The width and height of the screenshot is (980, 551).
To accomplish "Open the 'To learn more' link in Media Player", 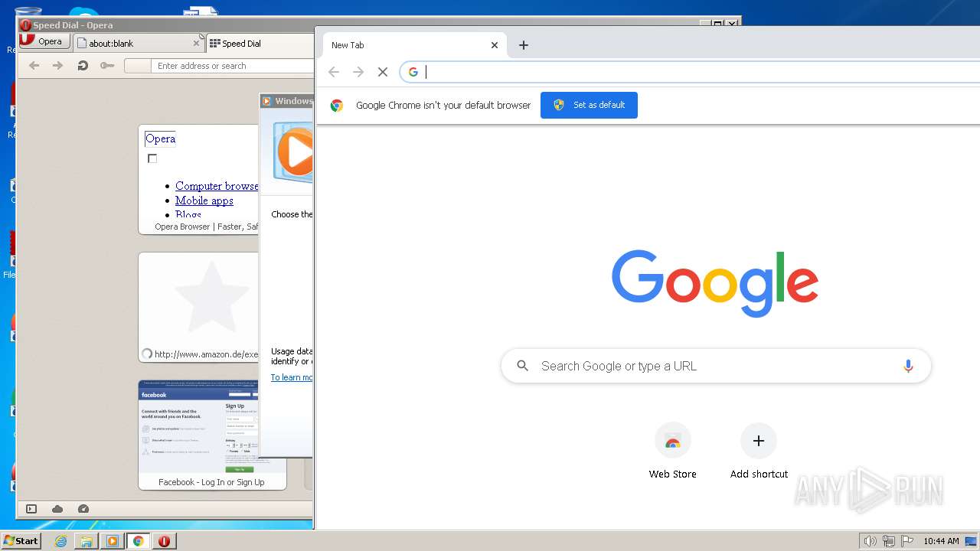I will [292, 377].
